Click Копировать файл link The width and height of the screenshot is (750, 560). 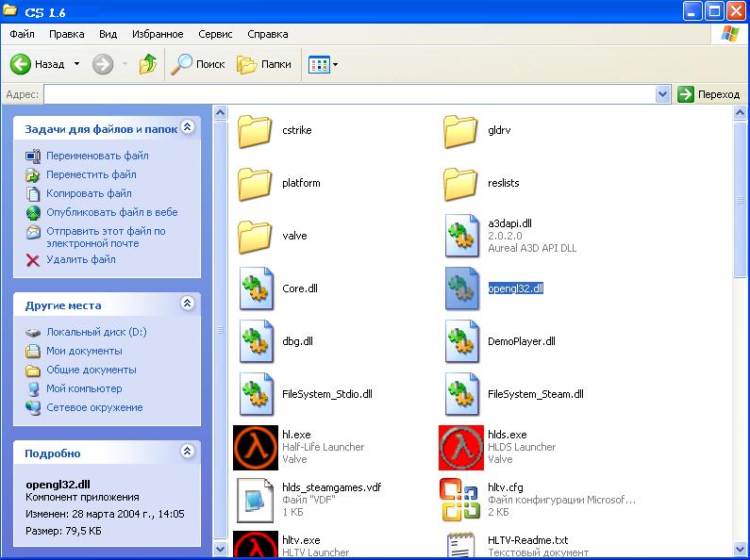pyautogui.click(x=89, y=193)
